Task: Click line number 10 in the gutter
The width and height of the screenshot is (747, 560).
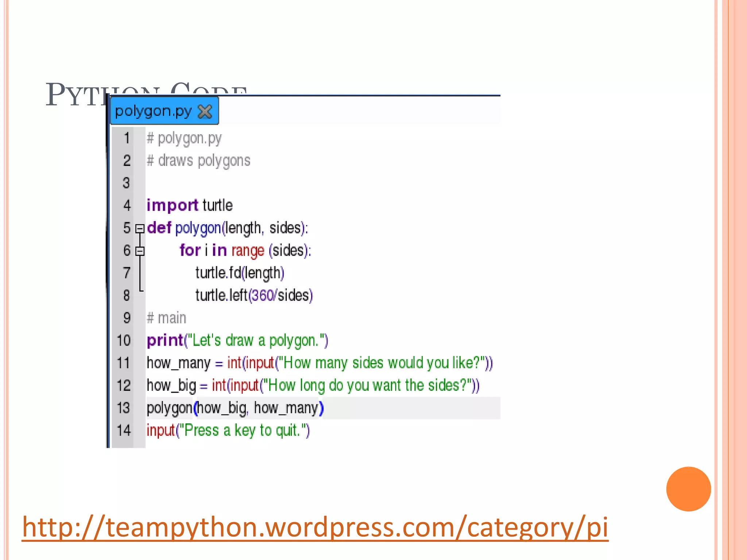Action: pos(124,341)
